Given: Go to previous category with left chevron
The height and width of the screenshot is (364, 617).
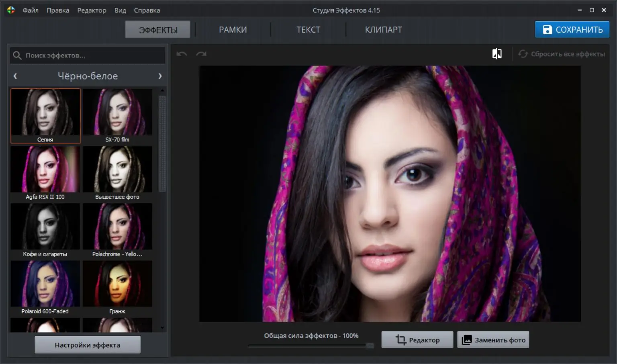Looking at the screenshot, I should pyautogui.click(x=15, y=76).
